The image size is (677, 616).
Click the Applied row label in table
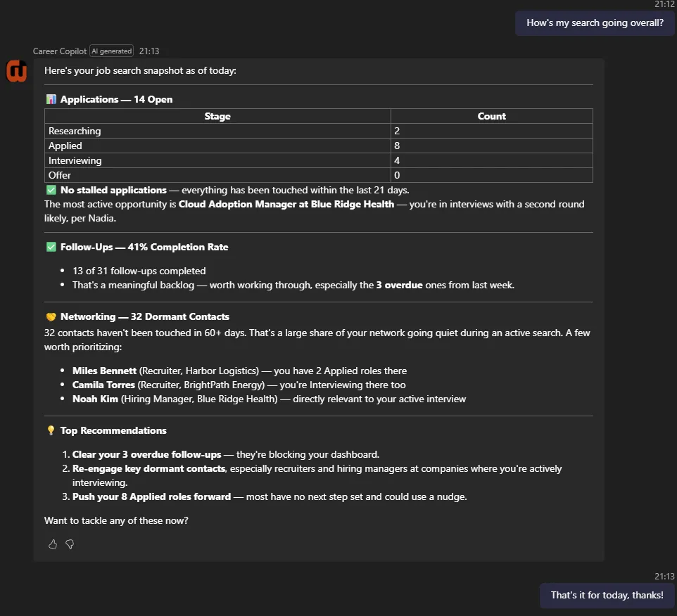coord(65,146)
